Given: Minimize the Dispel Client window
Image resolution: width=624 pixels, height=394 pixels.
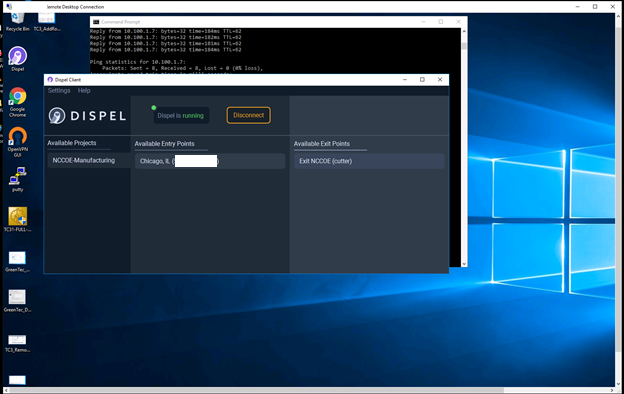Looking at the screenshot, I should click(405, 80).
